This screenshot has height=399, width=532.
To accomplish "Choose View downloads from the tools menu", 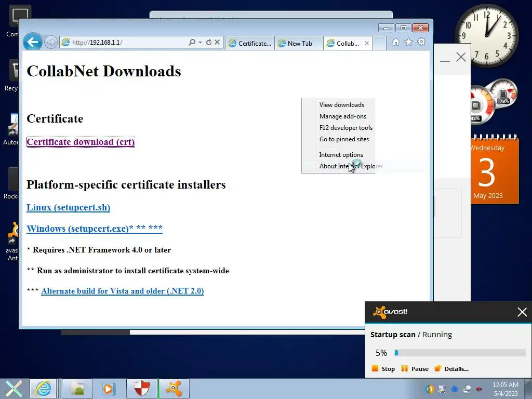I will pos(342,105).
